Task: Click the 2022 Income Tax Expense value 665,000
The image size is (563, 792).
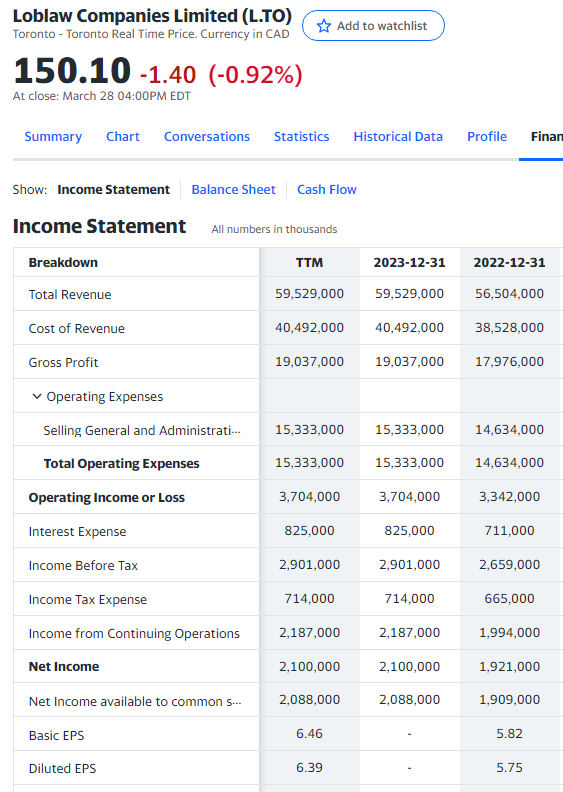Action: [x=509, y=599]
